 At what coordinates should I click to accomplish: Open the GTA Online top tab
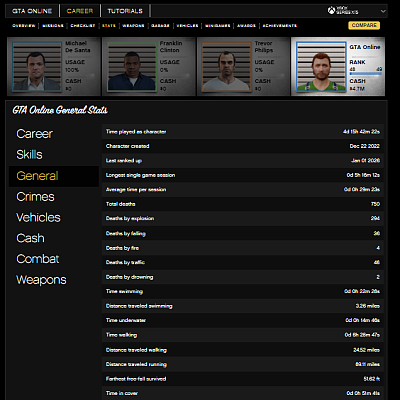(32, 11)
